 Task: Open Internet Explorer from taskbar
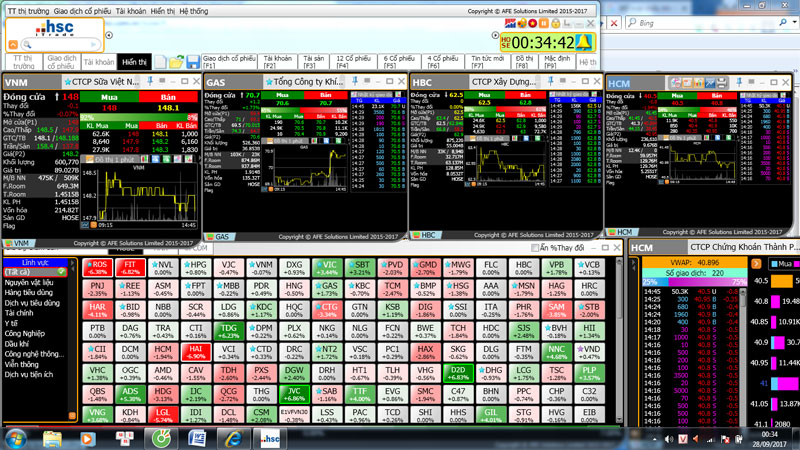(x=233, y=438)
